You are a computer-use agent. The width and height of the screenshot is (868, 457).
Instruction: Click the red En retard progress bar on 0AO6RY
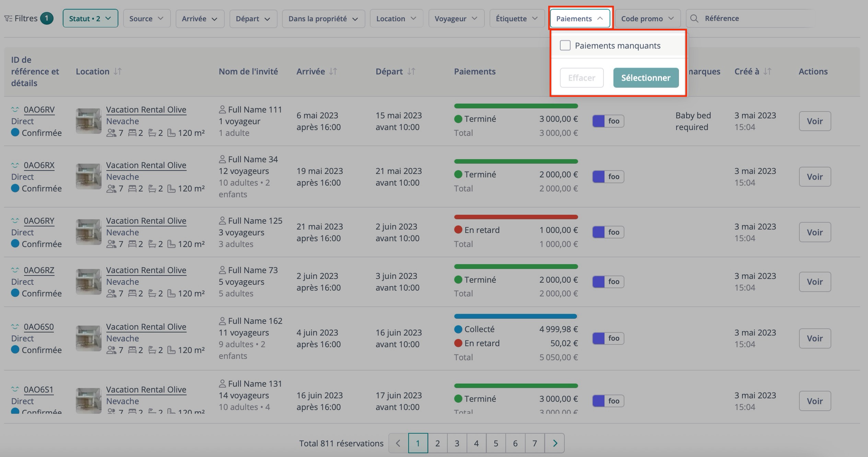click(515, 217)
